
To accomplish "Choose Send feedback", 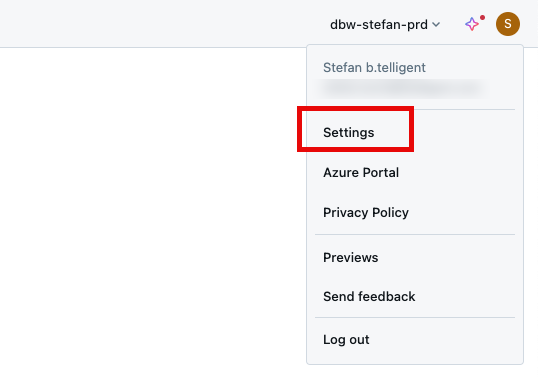I will pos(369,296).
